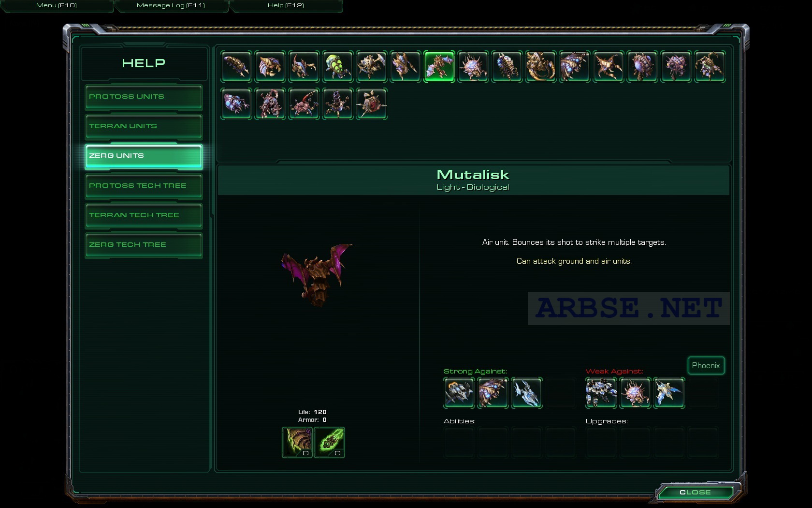The width and height of the screenshot is (812, 508).
Task: Open the Message Log (F11)
Action: pyautogui.click(x=171, y=5)
